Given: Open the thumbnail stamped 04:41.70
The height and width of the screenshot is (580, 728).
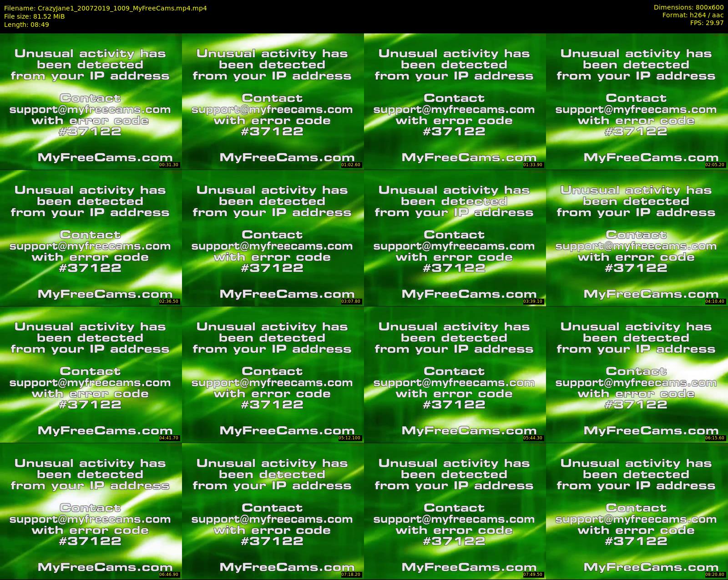Looking at the screenshot, I should pyautogui.click(x=91, y=374).
